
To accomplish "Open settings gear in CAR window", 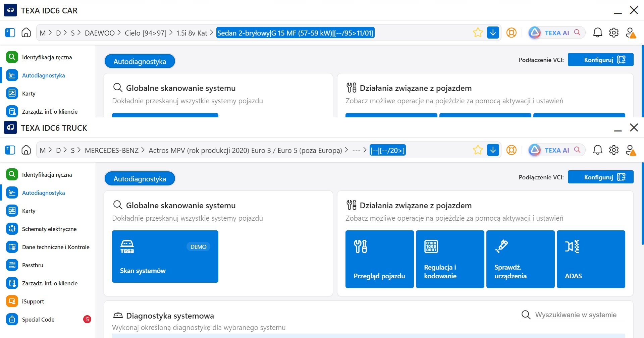I will click(x=614, y=33).
